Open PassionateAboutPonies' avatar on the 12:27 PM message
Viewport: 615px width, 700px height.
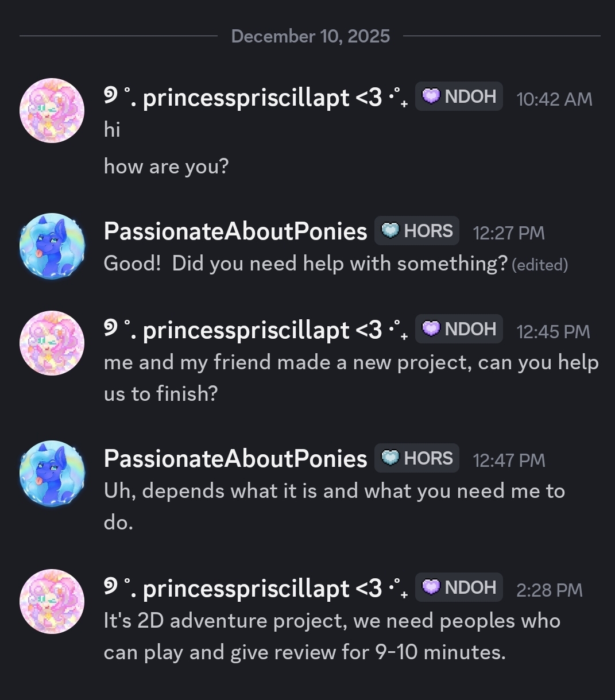click(x=52, y=246)
